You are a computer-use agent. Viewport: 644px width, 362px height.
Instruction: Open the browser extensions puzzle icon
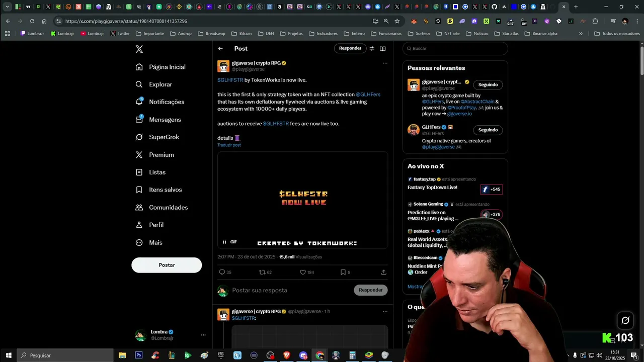pos(595,21)
